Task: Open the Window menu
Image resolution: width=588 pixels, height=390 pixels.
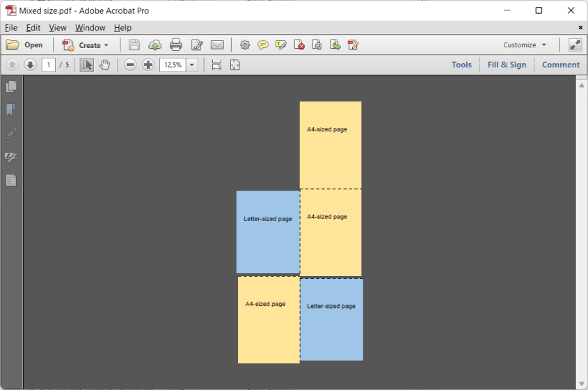Action: [90, 28]
